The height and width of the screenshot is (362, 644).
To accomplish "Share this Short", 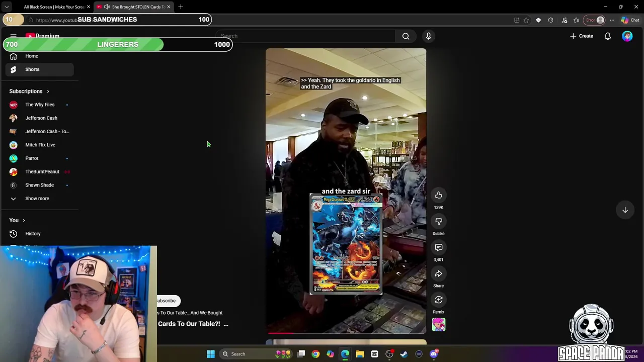I will pos(438,274).
